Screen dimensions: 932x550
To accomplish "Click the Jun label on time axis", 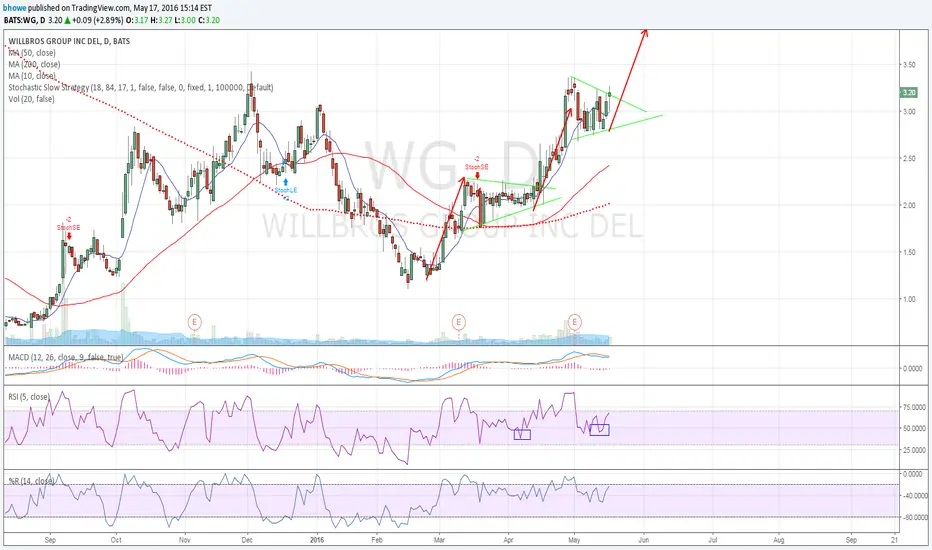I will point(644,540).
